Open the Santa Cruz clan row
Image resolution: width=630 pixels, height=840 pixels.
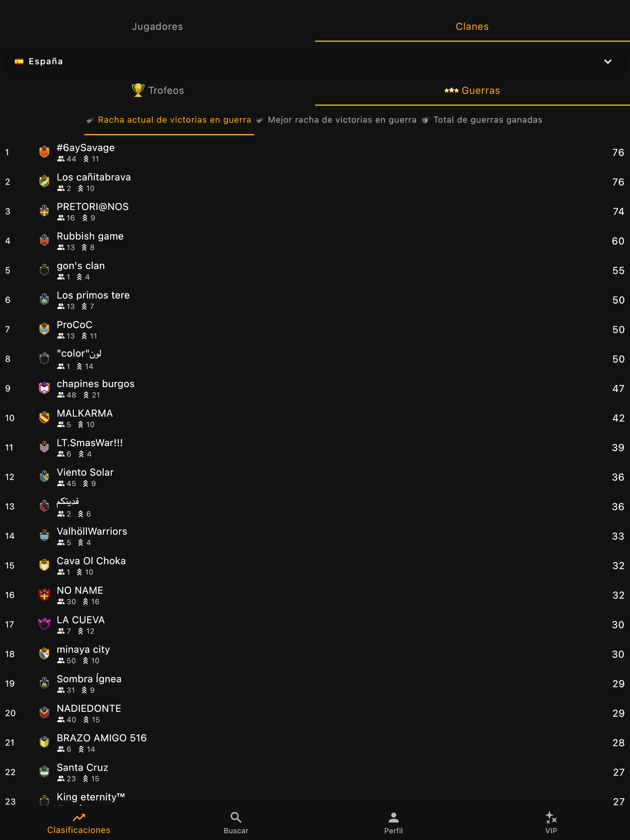click(315, 772)
